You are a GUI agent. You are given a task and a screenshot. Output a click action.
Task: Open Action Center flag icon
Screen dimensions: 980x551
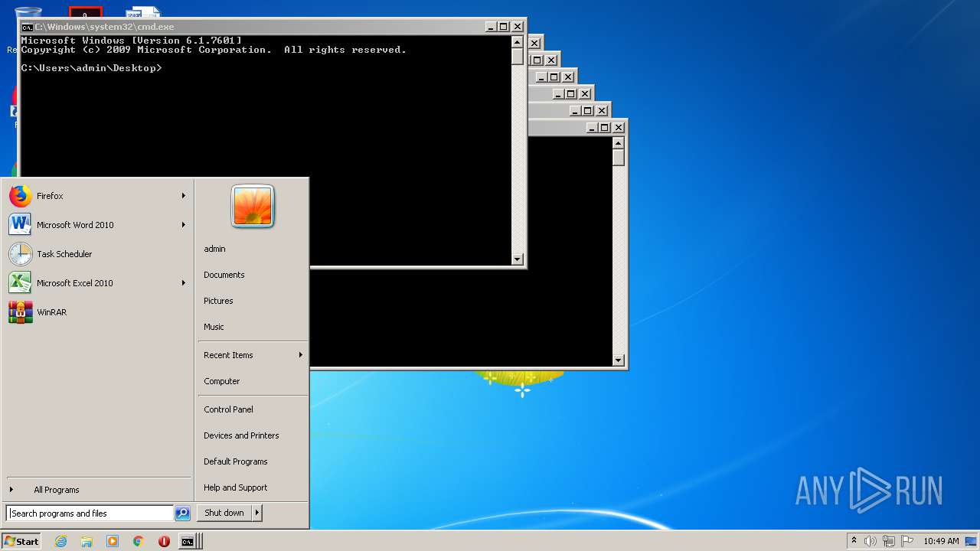point(907,541)
